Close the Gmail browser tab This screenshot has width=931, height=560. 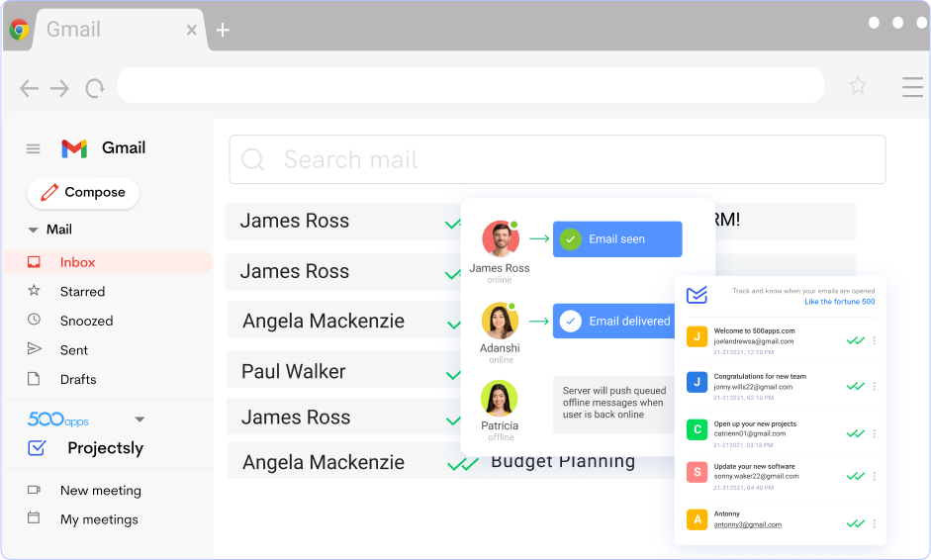(191, 30)
